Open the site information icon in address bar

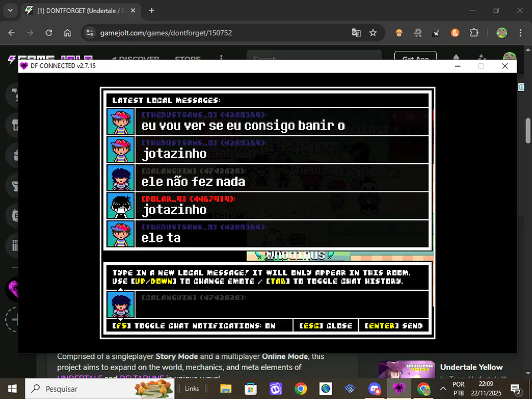coord(90,33)
